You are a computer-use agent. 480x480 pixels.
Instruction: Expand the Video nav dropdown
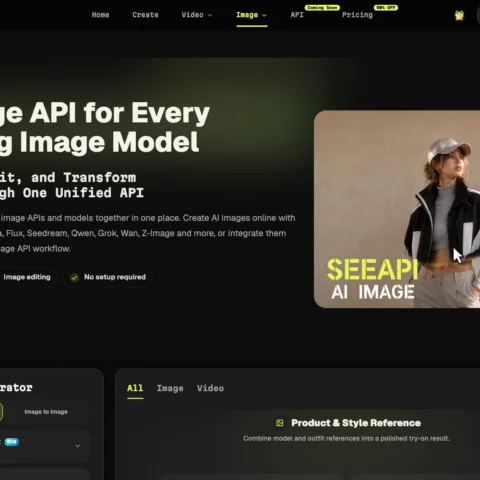[x=197, y=15]
